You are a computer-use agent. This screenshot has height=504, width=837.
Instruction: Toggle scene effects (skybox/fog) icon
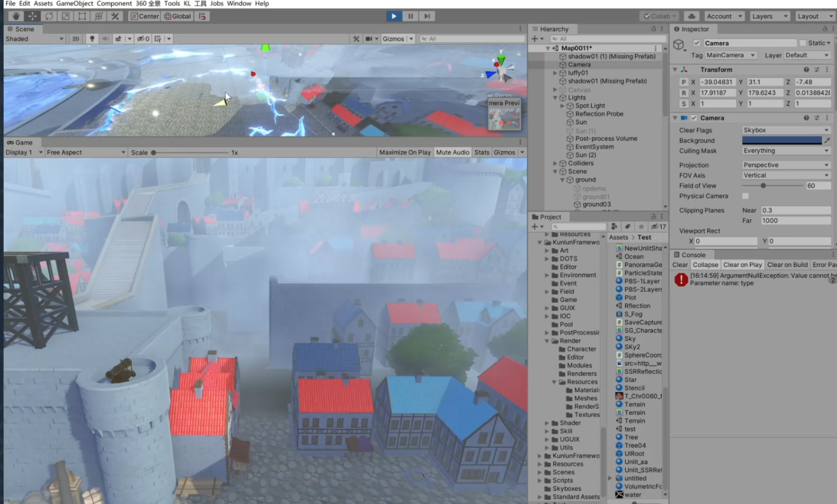[x=118, y=38]
